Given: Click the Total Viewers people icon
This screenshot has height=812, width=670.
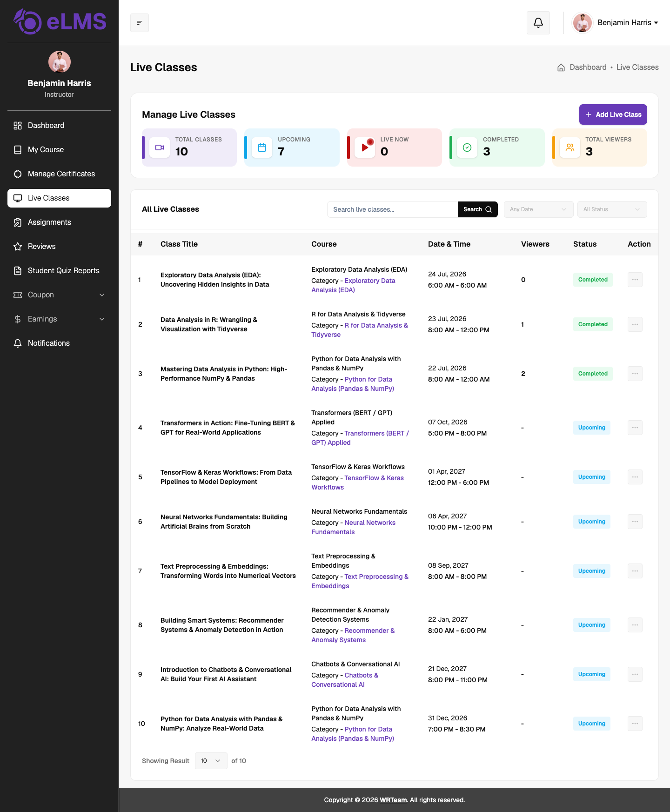Looking at the screenshot, I should 570,148.
